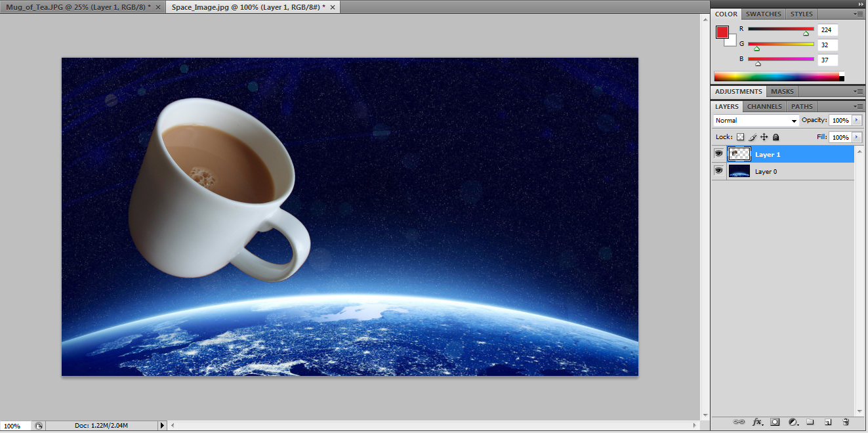Image resolution: width=868 pixels, height=433 pixels.
Task: Open the Adjustments panel options menu
Action: [x=859, y=92]
